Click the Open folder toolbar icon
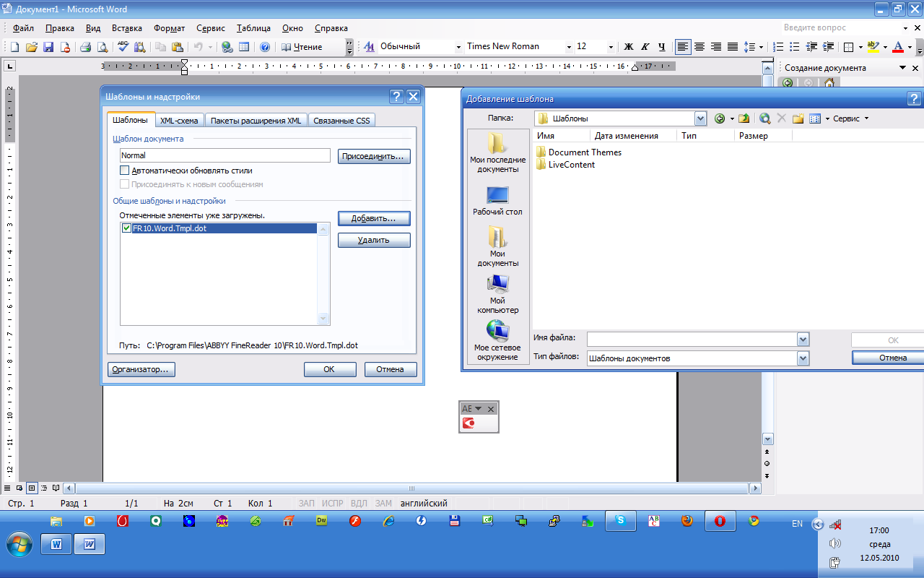This screenshot has height=578, width=924. click(x=31, y=47)
